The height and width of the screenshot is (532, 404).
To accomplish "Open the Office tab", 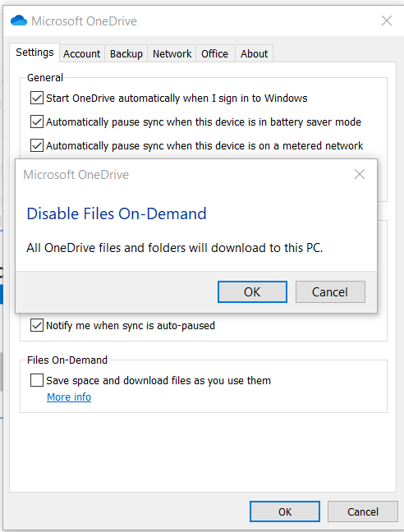I will click(214, 53).
